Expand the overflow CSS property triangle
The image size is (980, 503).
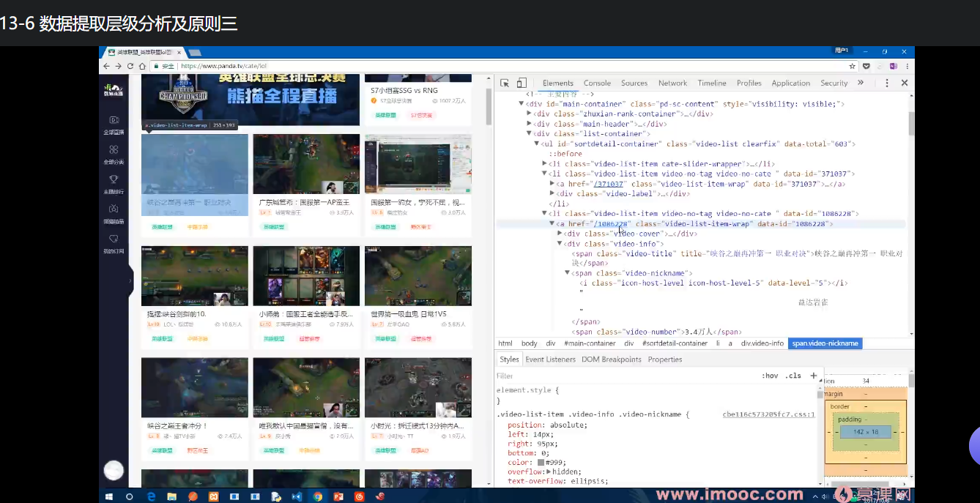549,472
